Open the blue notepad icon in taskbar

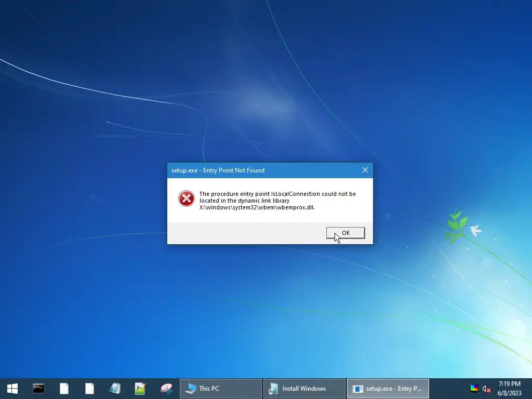(115, 389)
